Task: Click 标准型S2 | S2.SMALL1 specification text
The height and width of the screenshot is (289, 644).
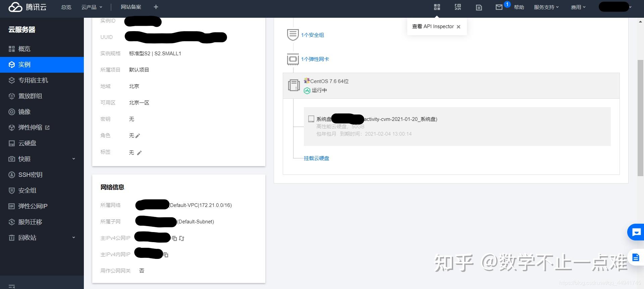Action: [x=155, y=54]
